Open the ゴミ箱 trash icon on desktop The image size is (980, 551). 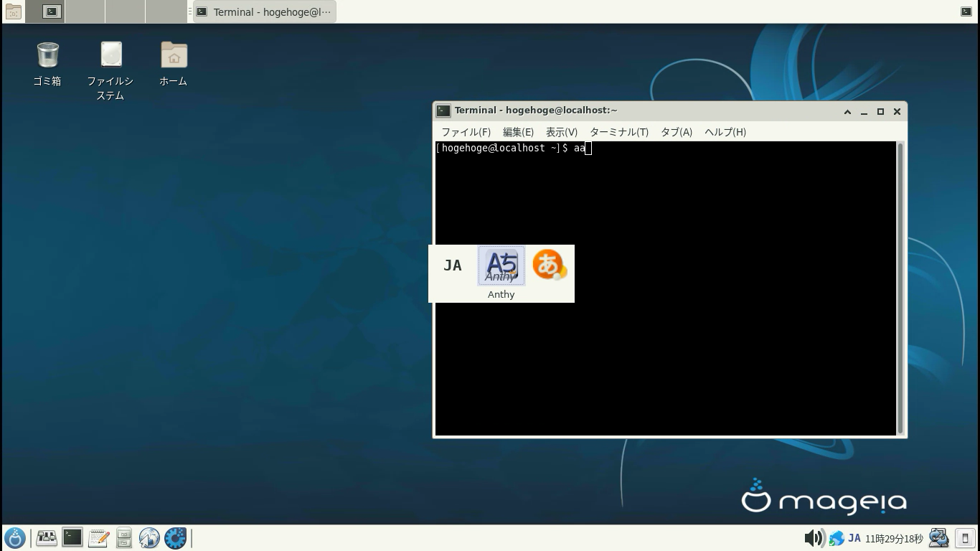point(47,55)
